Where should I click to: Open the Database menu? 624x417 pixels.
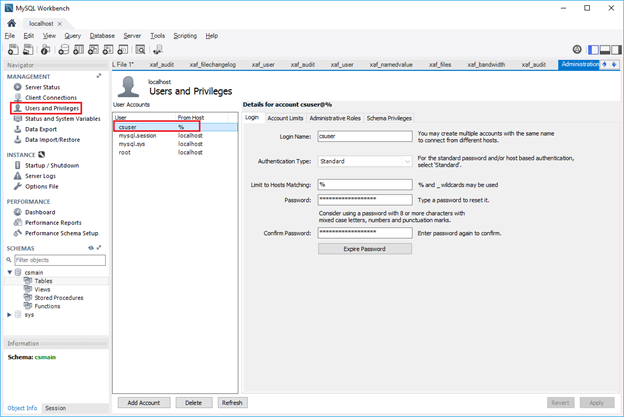point(102,35)
